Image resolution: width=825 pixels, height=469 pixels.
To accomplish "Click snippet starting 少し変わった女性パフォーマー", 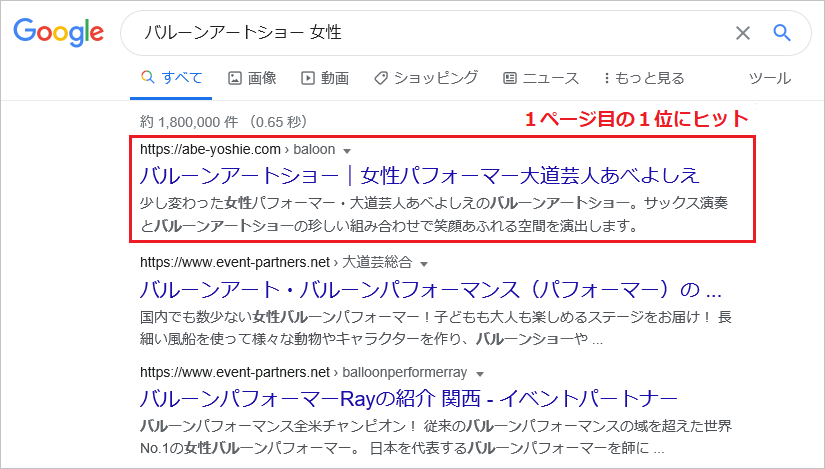I will pyautogui.click(x=434, y=215).
